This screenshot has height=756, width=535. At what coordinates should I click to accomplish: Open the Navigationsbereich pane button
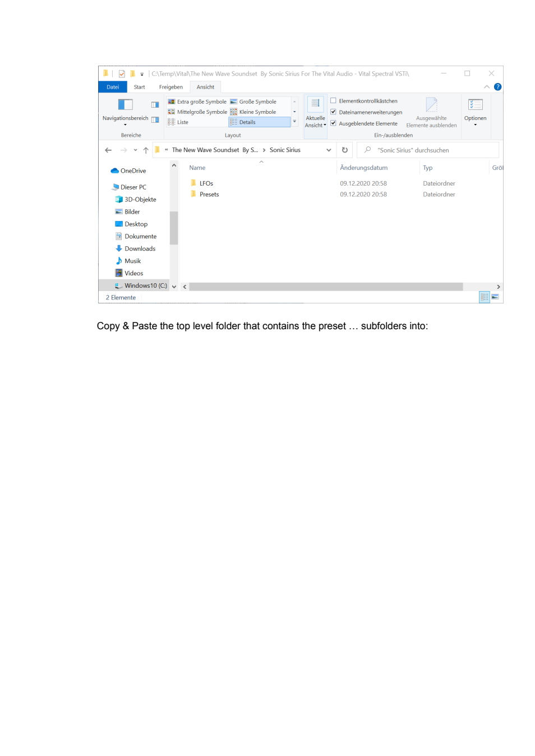click(x=125, y=112)
